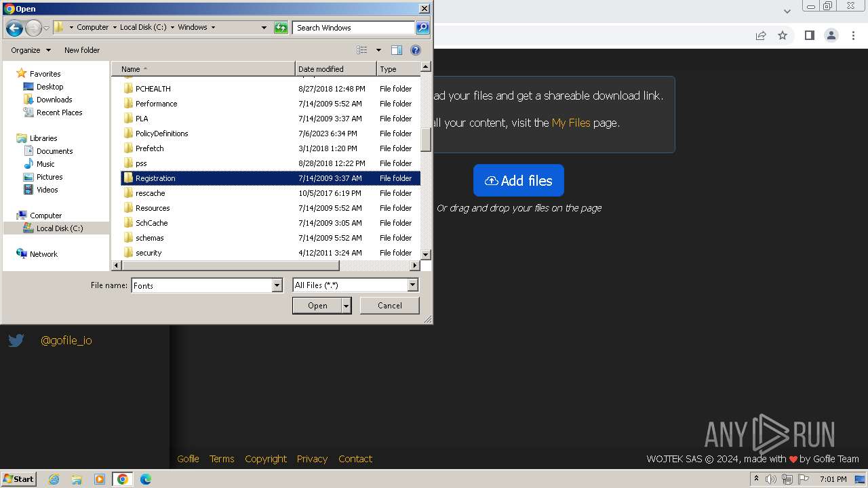The image size is (868, 488).
Task: Select Music library
Action: tap(39, 164)
